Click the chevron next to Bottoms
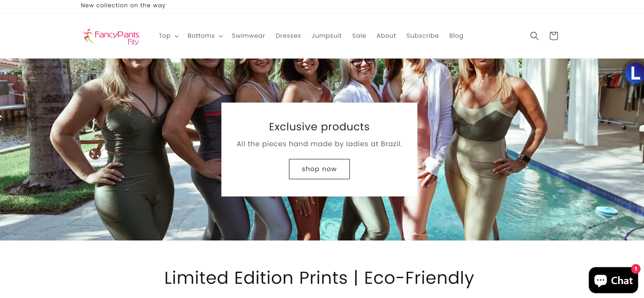The width and height of the screenshot is (644, 298). pyautogui.click(x=221, y=36)
